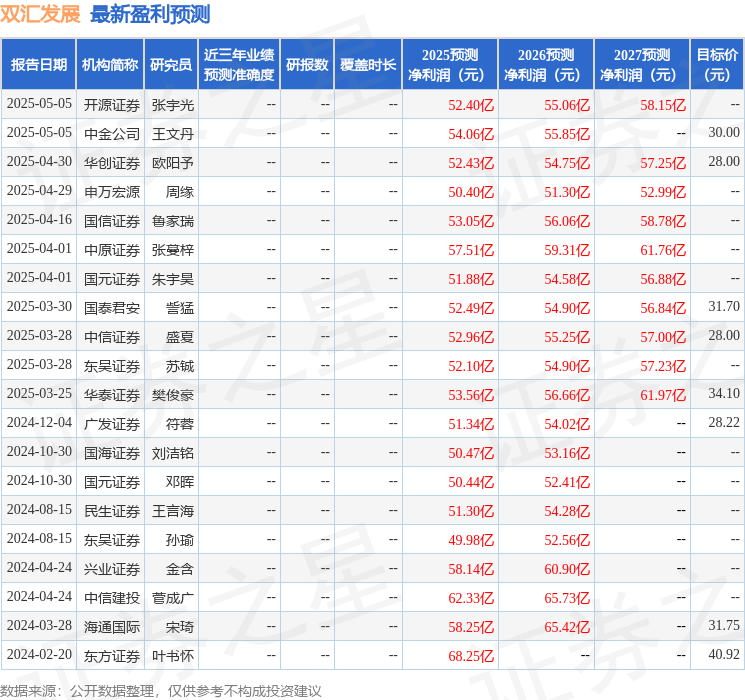Click the 2025 forecast value 49.98亿

[471, 540]
